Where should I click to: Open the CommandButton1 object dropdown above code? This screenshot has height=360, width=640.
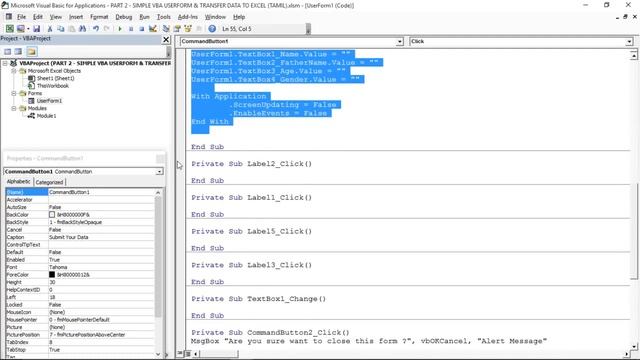click(x=399, y=41)
